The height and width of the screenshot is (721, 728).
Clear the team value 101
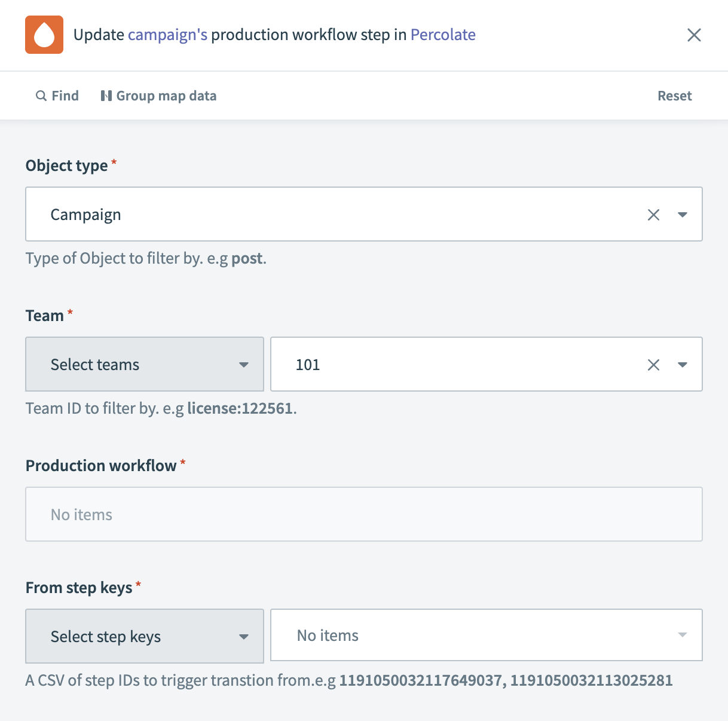coord(653,364)
